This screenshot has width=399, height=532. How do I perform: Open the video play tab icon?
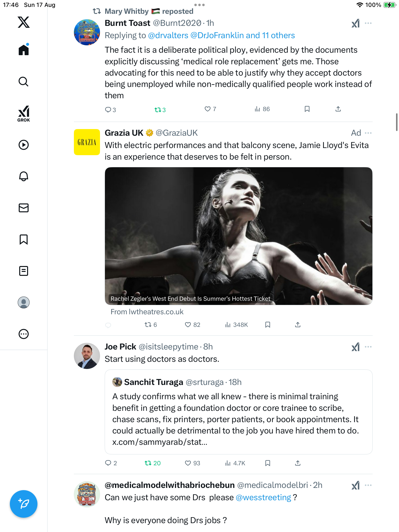coord(24,145)
